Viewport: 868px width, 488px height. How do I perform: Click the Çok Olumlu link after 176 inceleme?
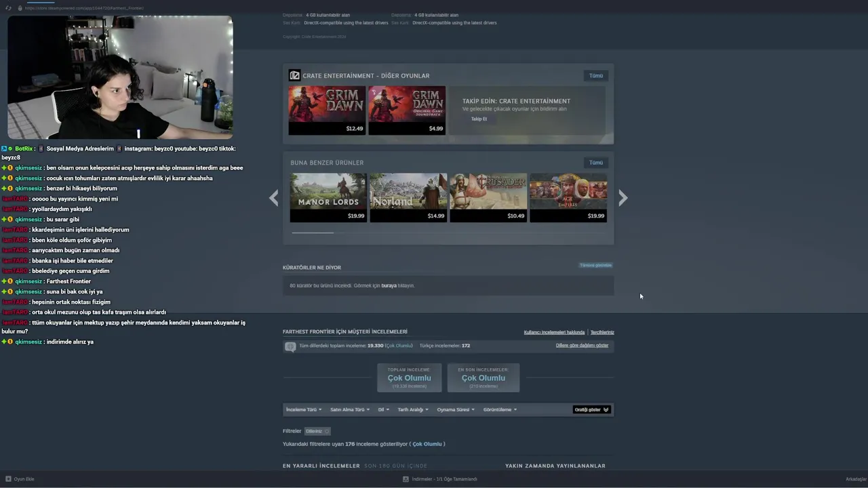427,444
